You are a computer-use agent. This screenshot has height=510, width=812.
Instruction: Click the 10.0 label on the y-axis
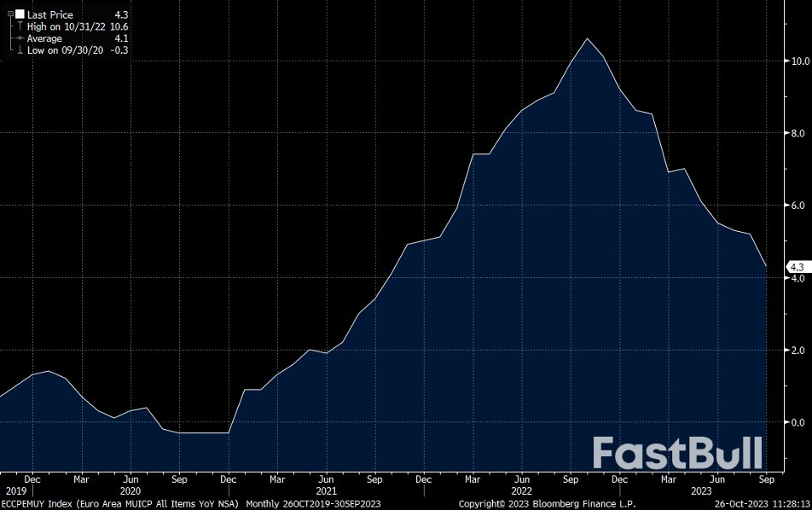click(x=799, y=61)
